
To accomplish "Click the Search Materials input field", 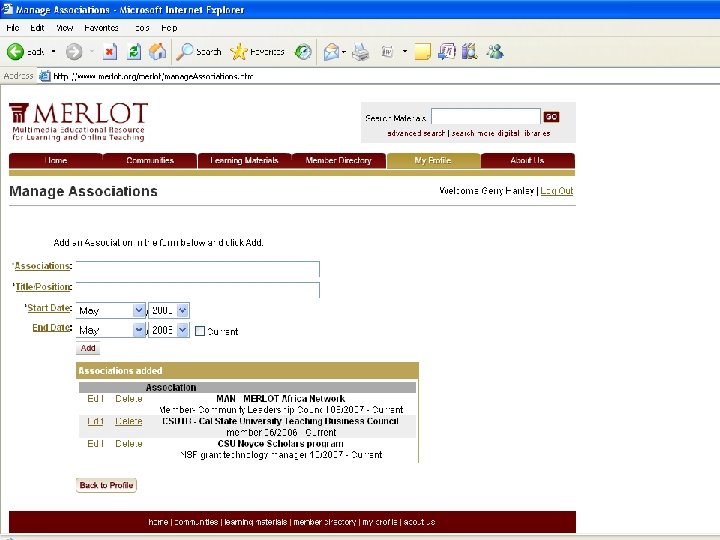I will (486, 117).
